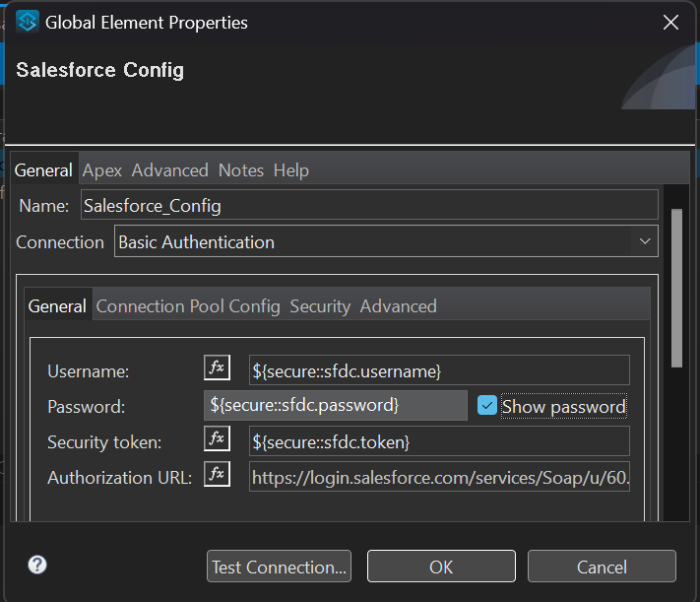Open the top-level Advanced tab
The width and height of the screenshot is (700, 602).
(170, 170)
